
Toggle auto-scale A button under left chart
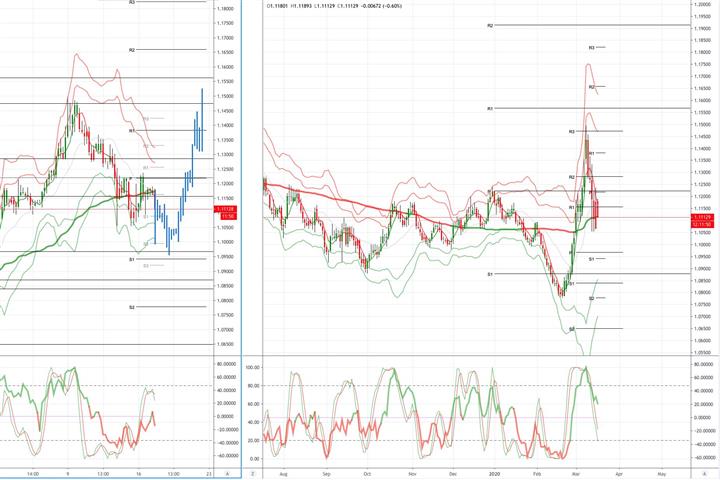(x=228, y=474)
